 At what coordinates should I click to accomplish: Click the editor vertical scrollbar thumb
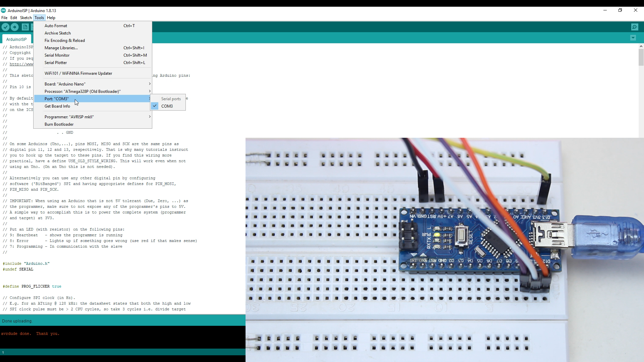pos(641,57)
